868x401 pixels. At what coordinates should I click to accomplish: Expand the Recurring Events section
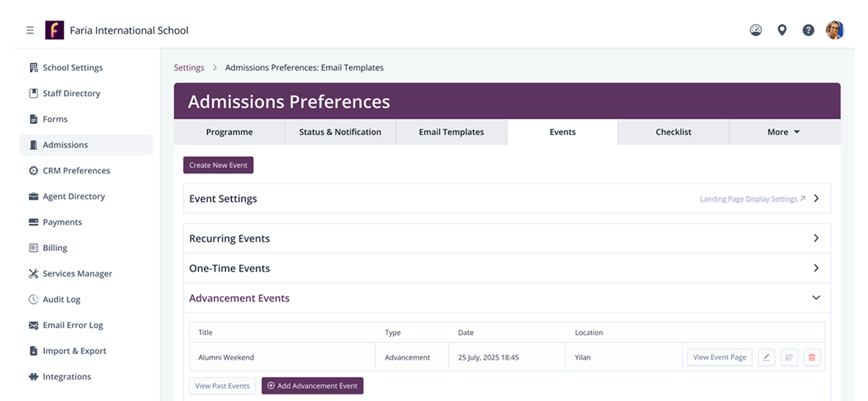coord(816,239)
